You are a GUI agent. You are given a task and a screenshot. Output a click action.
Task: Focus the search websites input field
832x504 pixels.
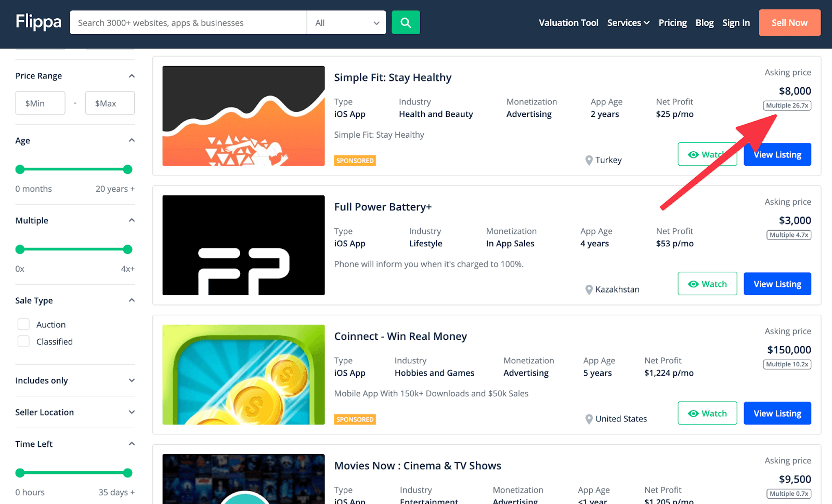pyautogui.click(x=188, y=22)
